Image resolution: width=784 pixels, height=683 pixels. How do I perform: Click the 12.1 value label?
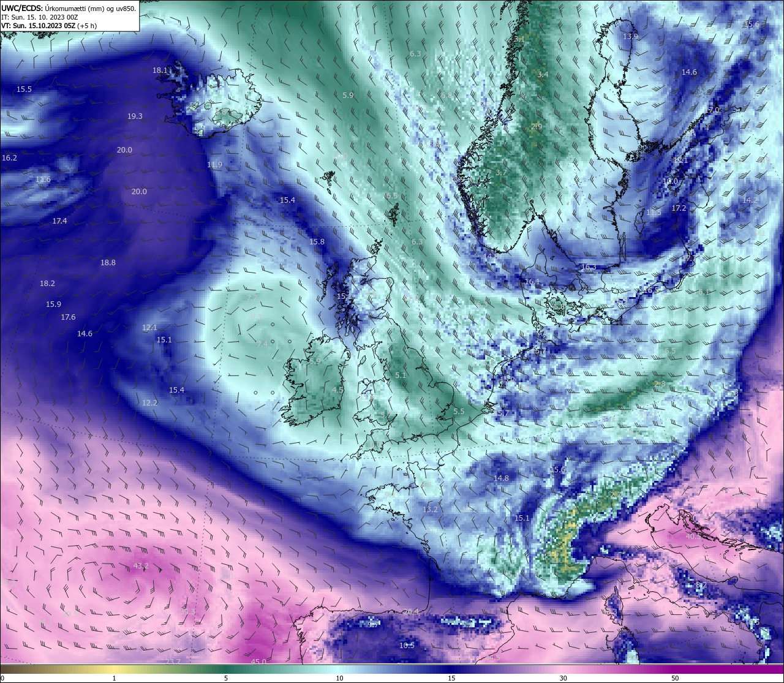click(x=149, y=328)
